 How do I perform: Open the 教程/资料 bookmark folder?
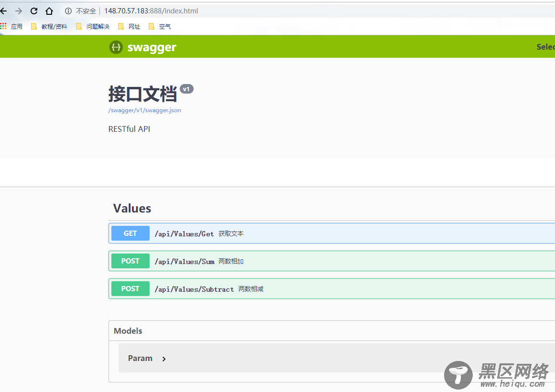tap(49, 27)
